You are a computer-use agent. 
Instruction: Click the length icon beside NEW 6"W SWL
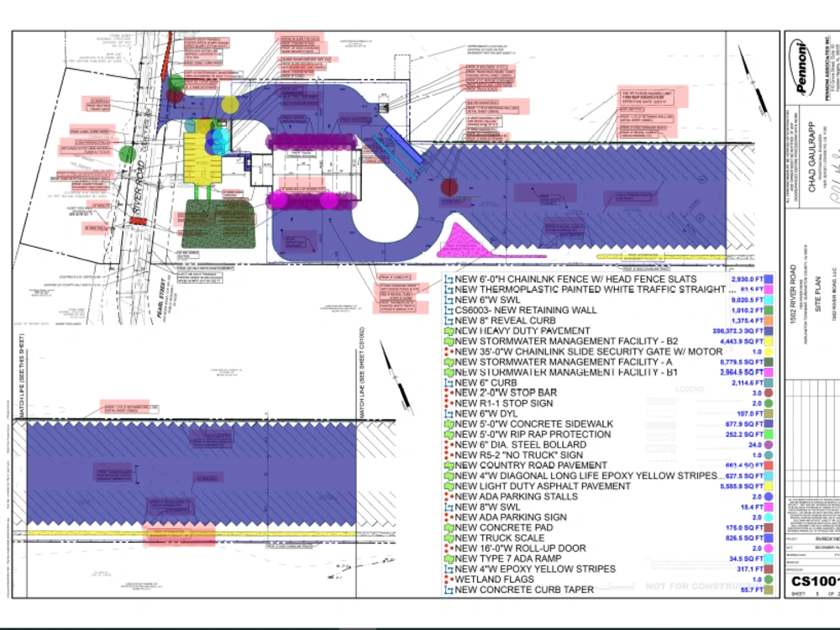tap(449, 300)
